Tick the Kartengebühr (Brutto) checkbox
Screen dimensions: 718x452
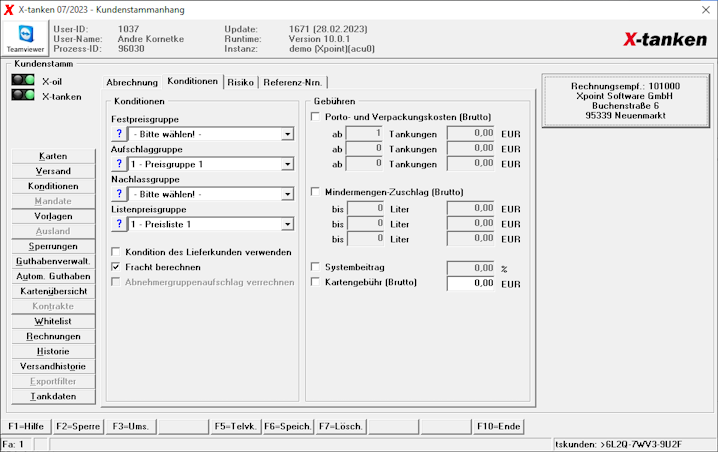tap(315, 282)
